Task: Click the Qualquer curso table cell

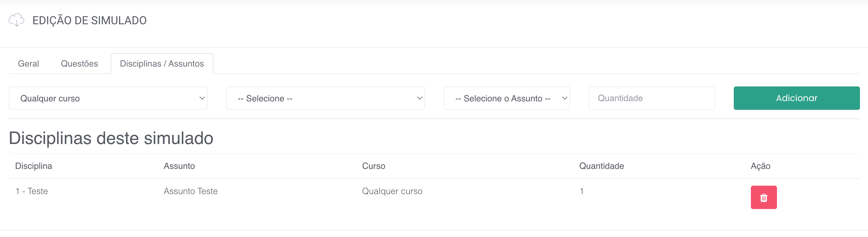Action: click(392, 191)
